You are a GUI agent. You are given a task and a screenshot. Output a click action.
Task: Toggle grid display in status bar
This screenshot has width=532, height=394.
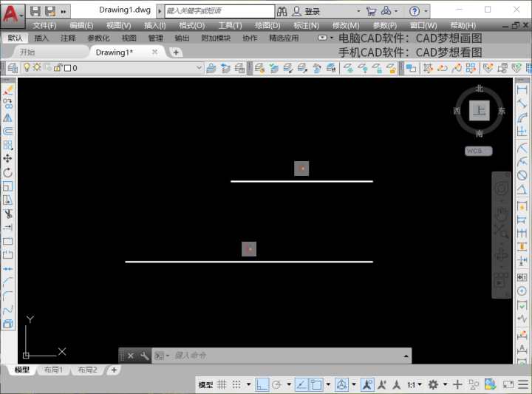tap(222, 384)
